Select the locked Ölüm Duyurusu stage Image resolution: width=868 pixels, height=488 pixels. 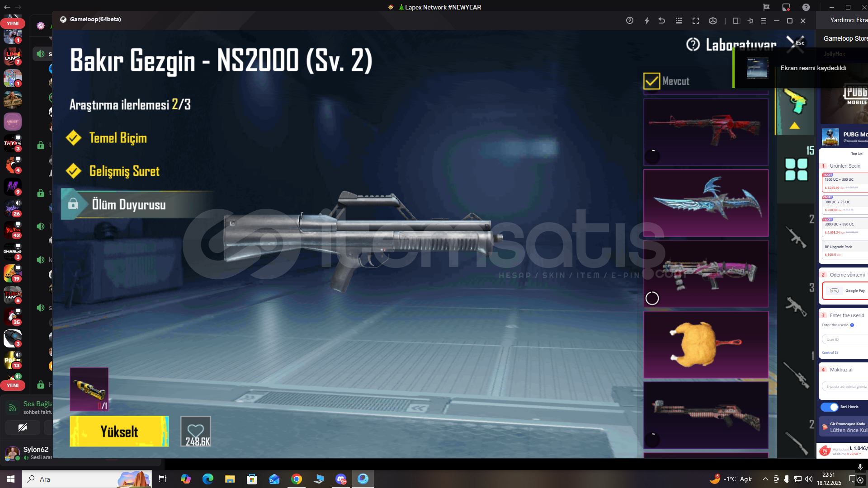[129, 205]
